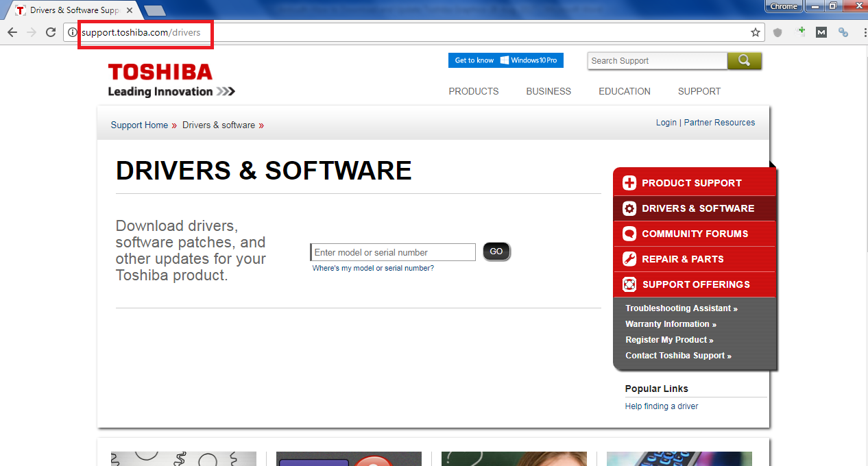Click the Chrome profile button in title bar
This screenshot has width=868, height=466.
click(x=784, y=6)
